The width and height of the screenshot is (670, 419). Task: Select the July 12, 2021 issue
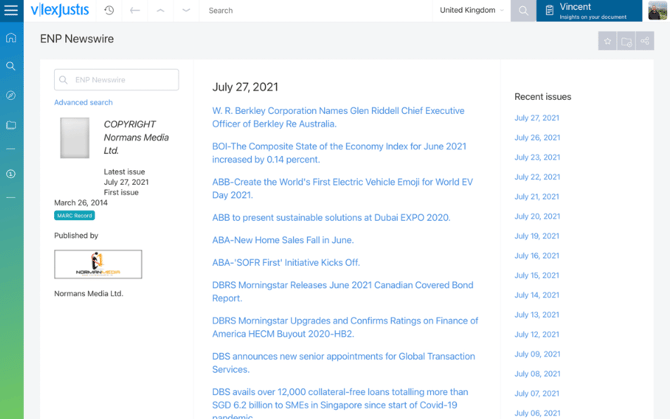(x=537, y=334)
